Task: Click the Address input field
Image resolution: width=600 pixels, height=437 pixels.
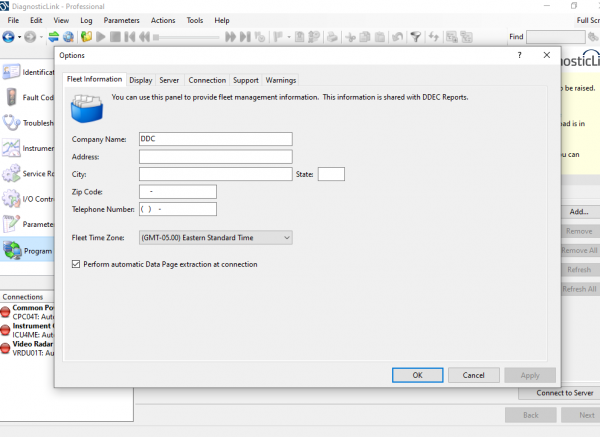Action: (216, 157)
